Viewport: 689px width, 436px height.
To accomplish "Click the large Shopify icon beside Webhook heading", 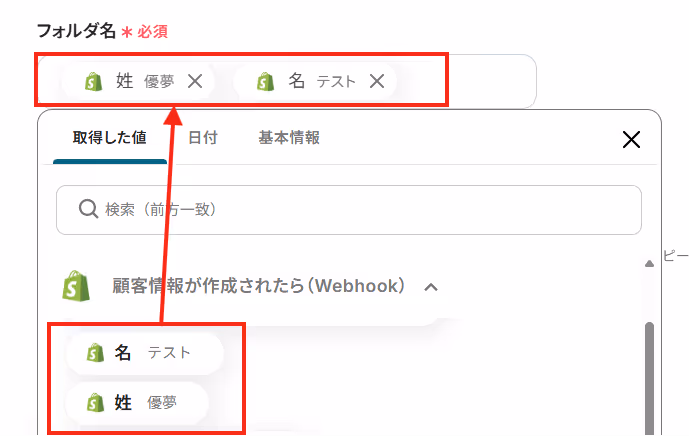I will point(76,286).
